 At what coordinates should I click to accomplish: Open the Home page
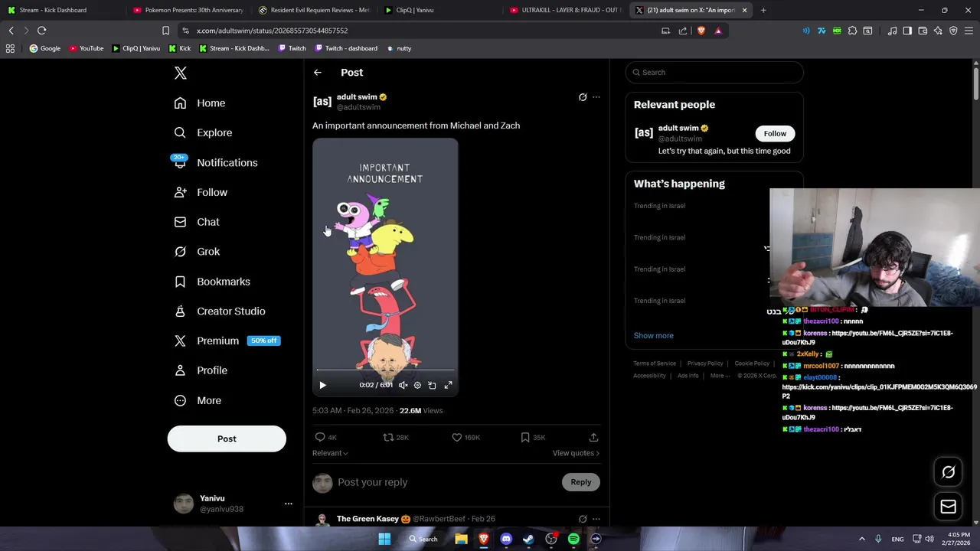(200, 103)
